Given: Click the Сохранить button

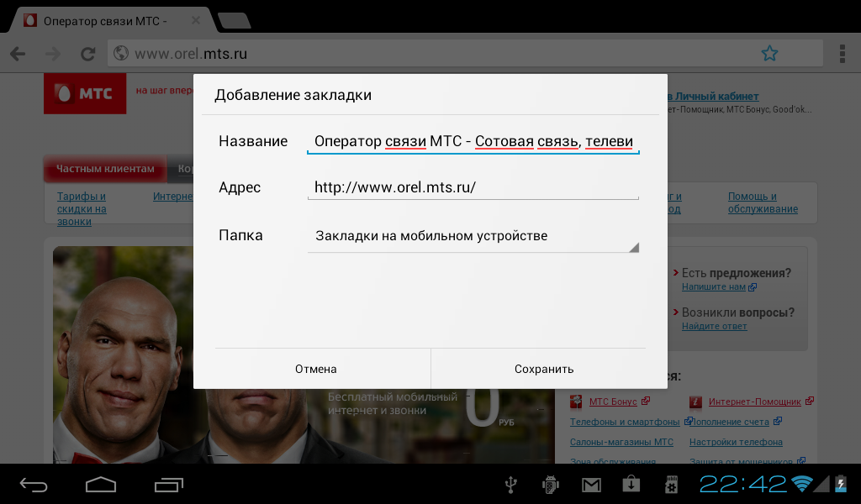Looking at the screenshot, I should (x=544, y=369).
